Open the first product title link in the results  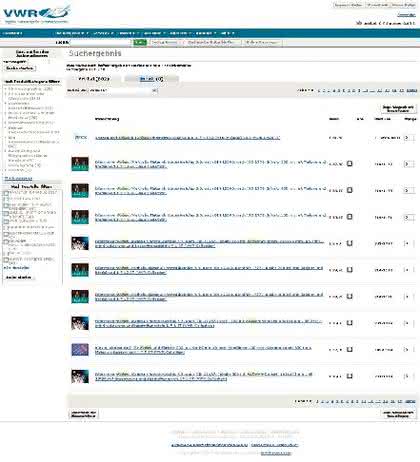(x=187, y=137)
